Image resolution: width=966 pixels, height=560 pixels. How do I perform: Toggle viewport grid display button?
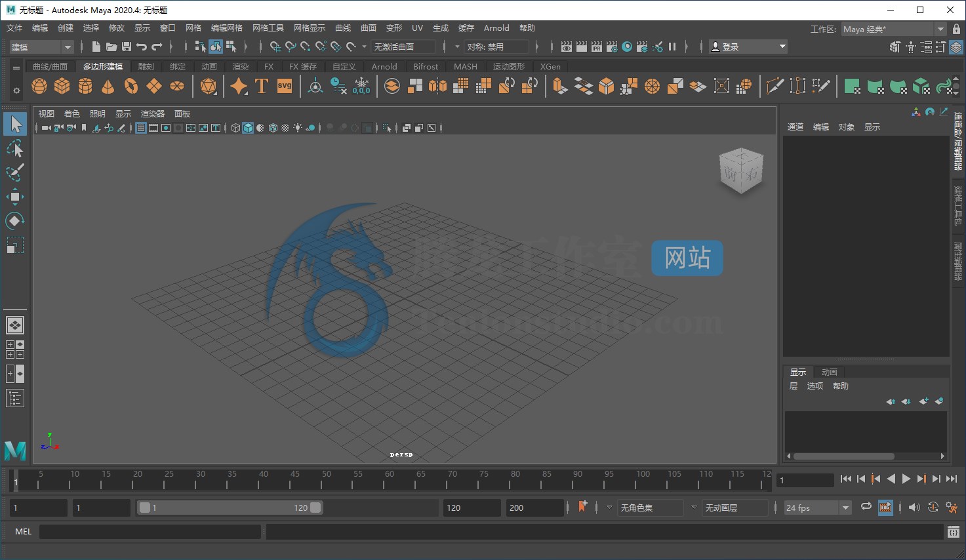(x=141, y=128)
